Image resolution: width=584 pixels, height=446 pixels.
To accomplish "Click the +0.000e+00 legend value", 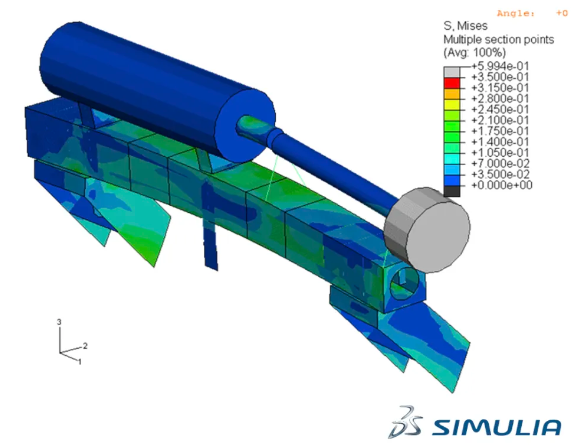I will 502,185.
